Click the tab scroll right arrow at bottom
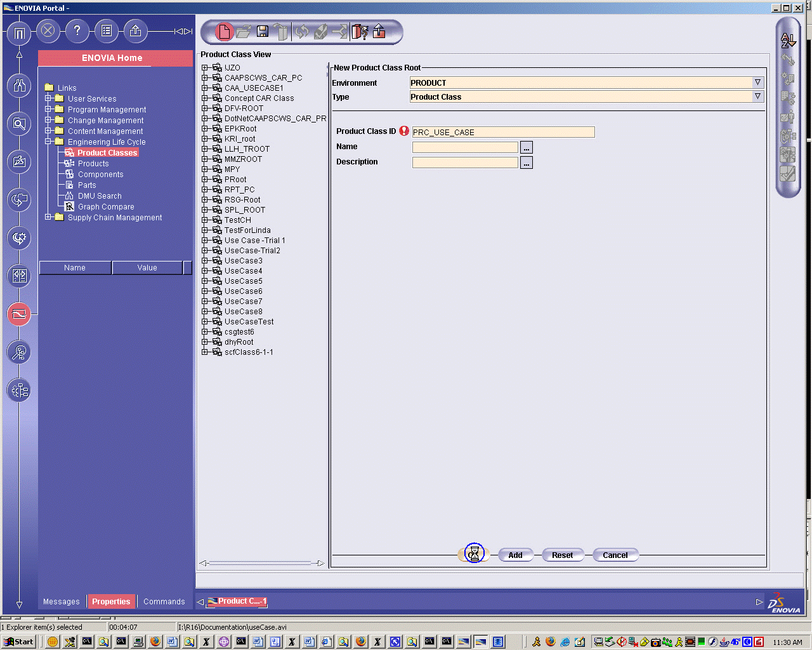 coord(759,602)
